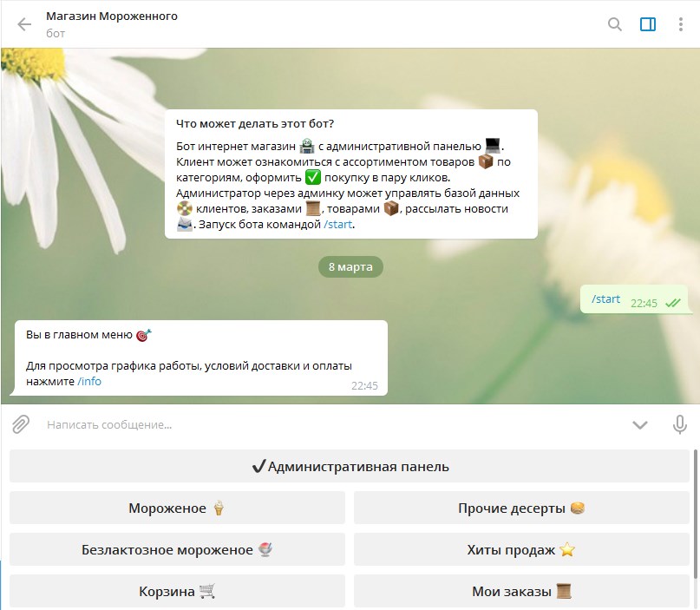Open the Корзина cart button

(x=177, y=591)
